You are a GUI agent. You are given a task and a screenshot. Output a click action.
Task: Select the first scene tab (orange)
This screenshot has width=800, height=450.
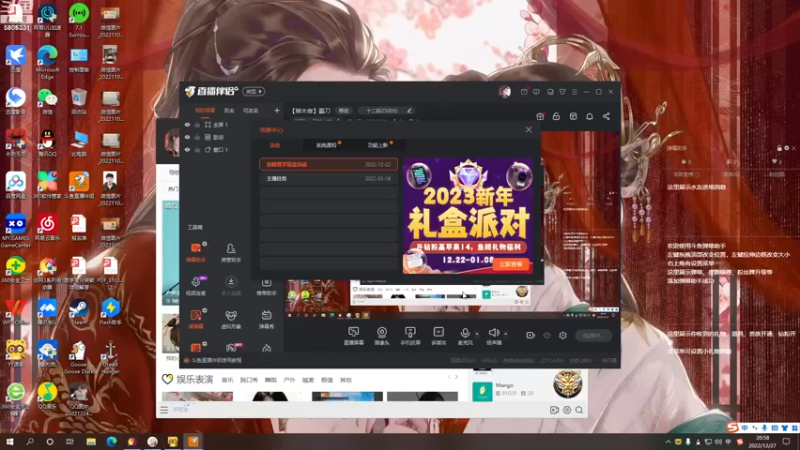205,110
